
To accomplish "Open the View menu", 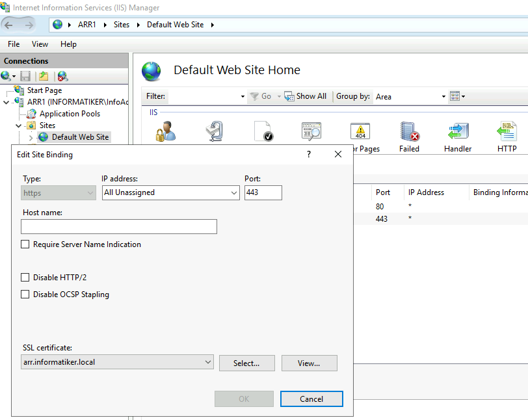I will click(40, 44).
